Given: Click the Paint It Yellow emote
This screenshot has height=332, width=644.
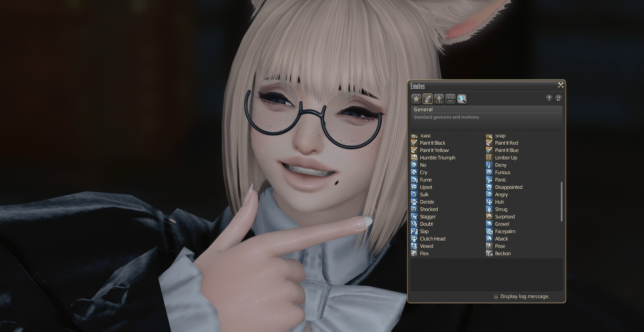Looking at the screenshot, I should [x=434, y=150].
